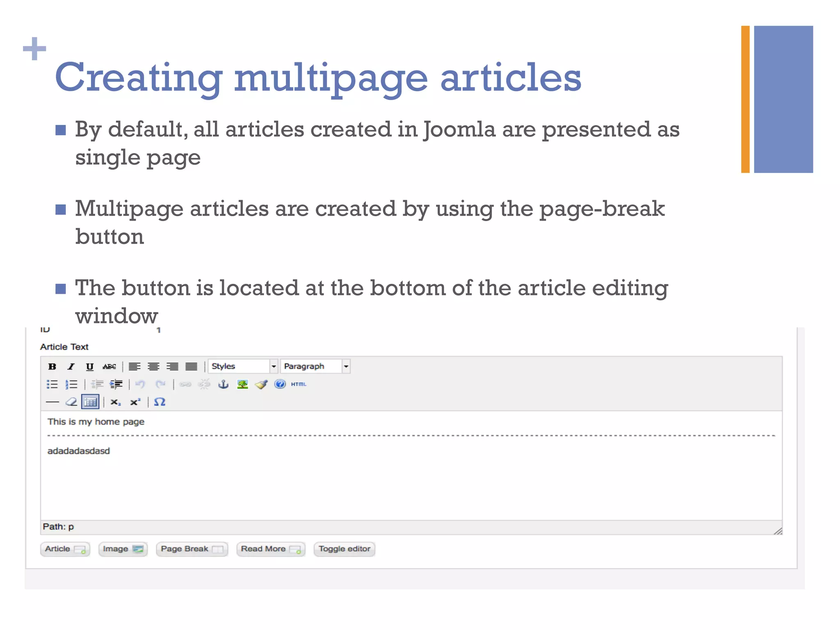Click the Article button below editor
The width and height of the screenshot is (840, 630).
click(x=65, y=549)
